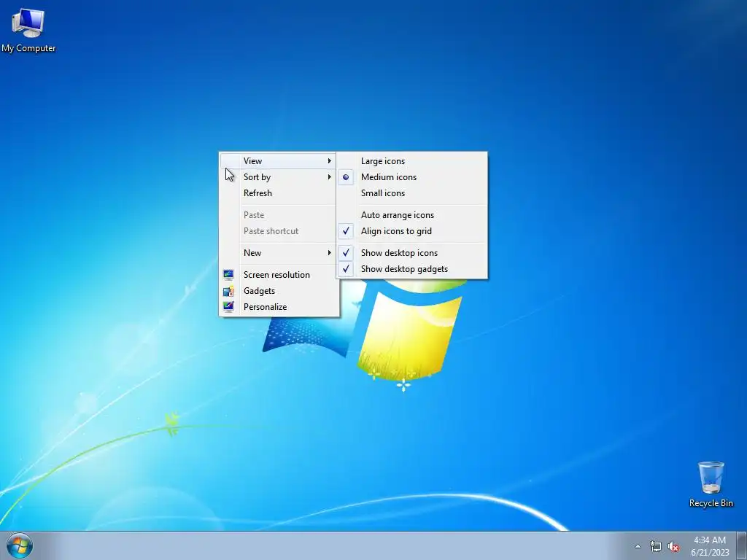Toggle Align icons to grid

click(x=412, y=231)
